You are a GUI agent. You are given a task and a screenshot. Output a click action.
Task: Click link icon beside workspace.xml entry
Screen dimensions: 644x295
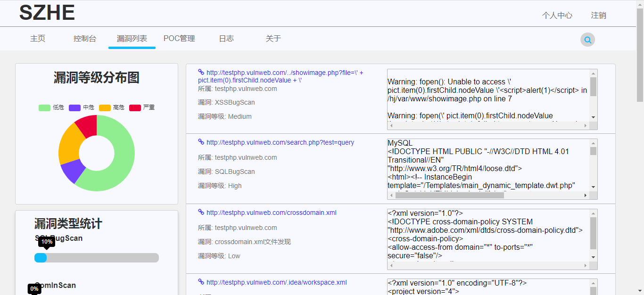coord(200,282)
